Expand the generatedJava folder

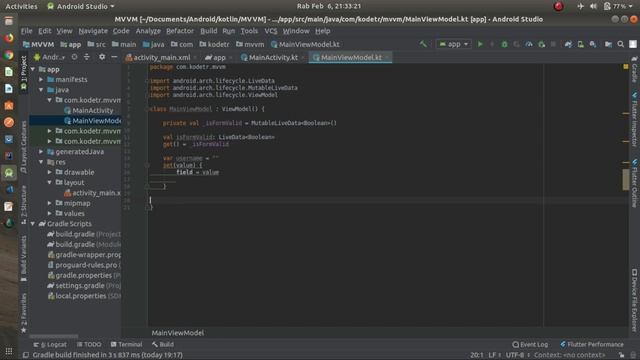[x=41, y=152]
